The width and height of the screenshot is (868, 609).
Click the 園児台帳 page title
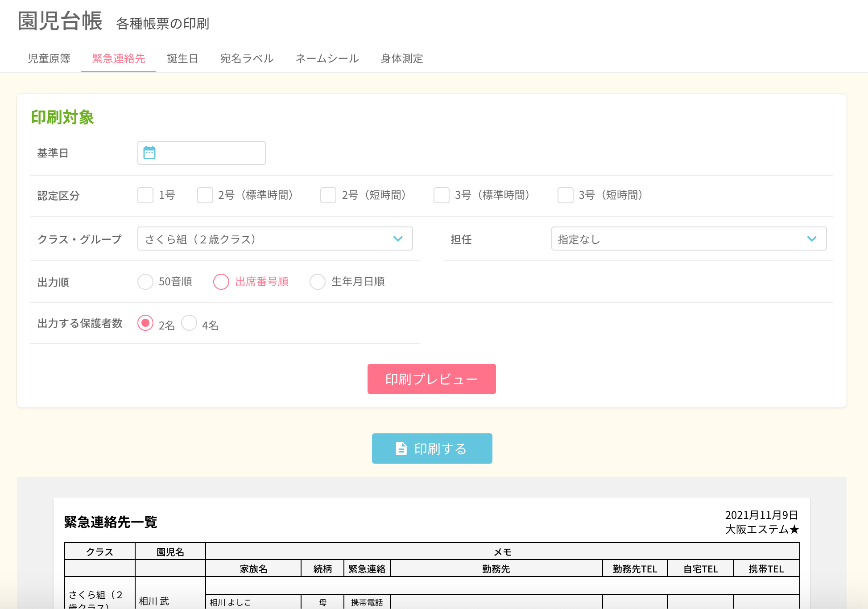point(60,21)
